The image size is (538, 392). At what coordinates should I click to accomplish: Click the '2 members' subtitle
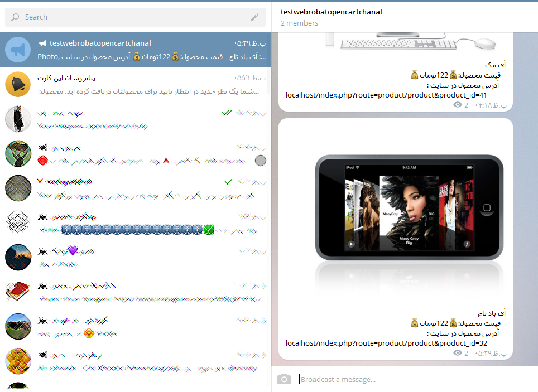coord(299,23)
